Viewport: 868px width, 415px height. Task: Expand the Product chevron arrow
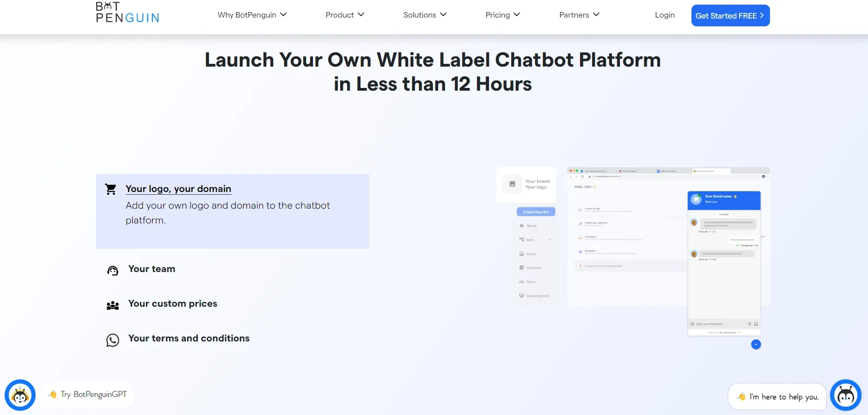[x=361, y=14]
